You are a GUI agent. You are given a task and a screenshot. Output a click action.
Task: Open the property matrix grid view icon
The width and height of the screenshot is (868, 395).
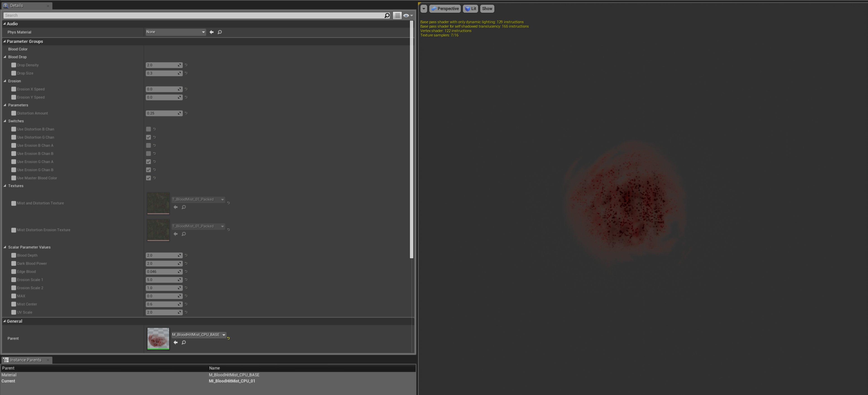pyautogui.click(x=397, y=16)
